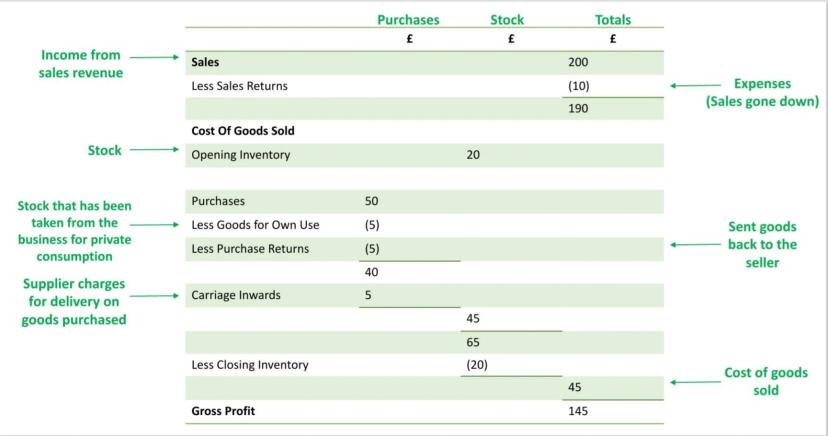The image size is (828, 436).
Task: Click the arrow pointing to Carriage Inwards
Action: 155,296
